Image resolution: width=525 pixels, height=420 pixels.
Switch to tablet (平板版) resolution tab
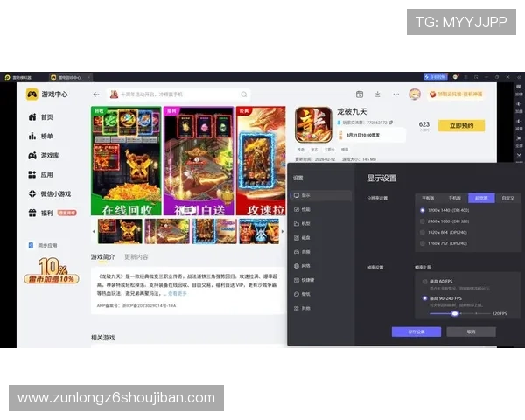(x=428, y=198)
